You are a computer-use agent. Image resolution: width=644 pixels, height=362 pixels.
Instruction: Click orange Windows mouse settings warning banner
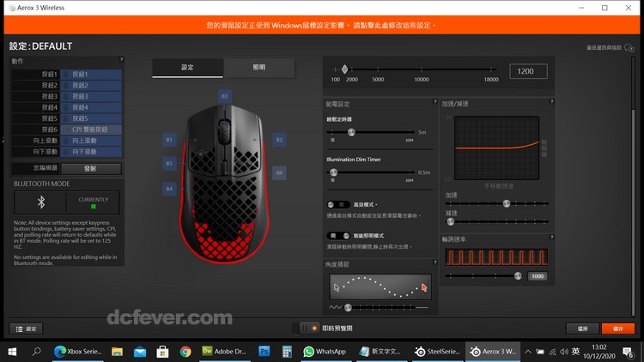pos(322,25)
